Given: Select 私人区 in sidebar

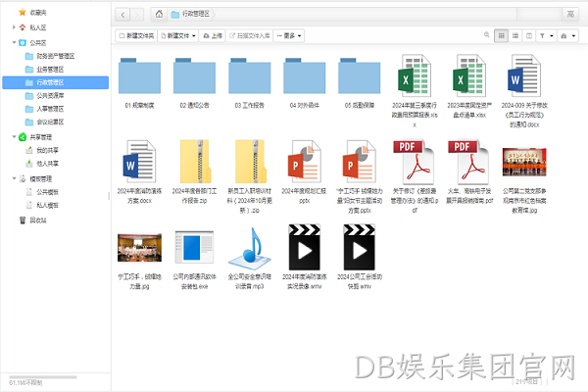Looking at the screenshot, I should (33, 27).
